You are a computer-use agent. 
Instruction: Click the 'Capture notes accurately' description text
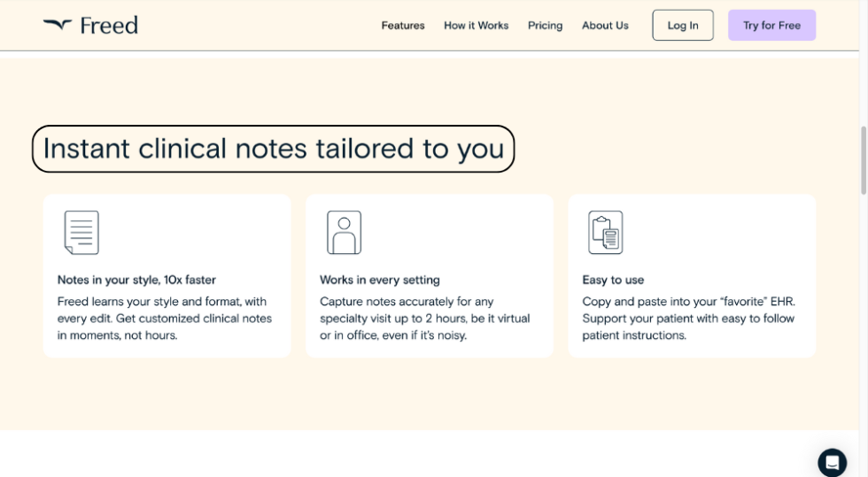pyautogui.click(x=424, y=319)
